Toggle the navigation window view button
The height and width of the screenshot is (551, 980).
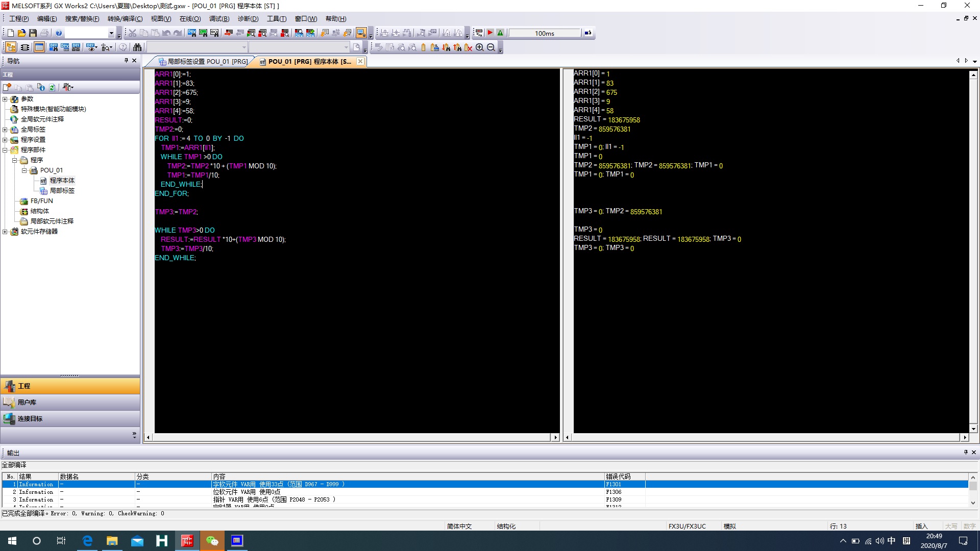10,47
